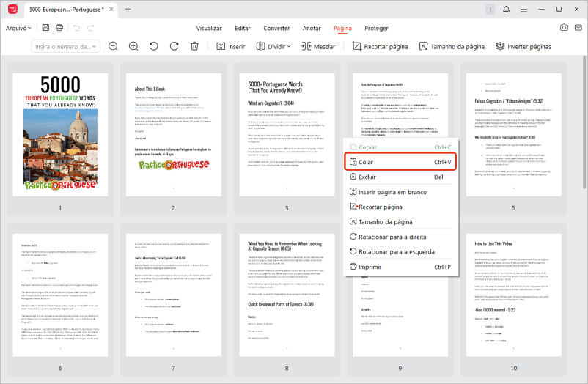This screenshot has height=384, width=588.
Task: Select page 3 thumbnail
Action: point(287,135)
